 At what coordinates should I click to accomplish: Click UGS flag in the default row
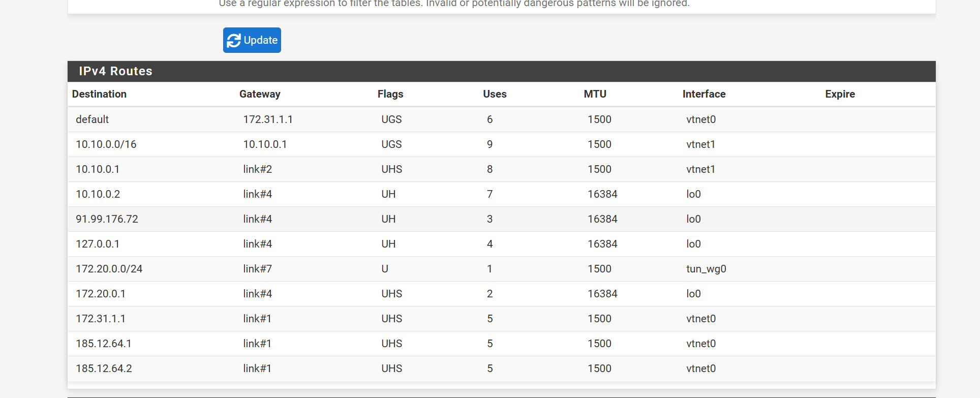click(391, 119)
